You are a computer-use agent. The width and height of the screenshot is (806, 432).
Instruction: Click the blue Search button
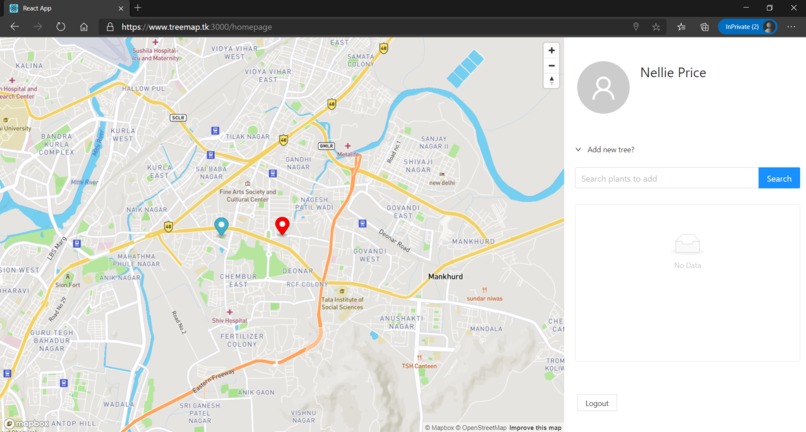779,178
